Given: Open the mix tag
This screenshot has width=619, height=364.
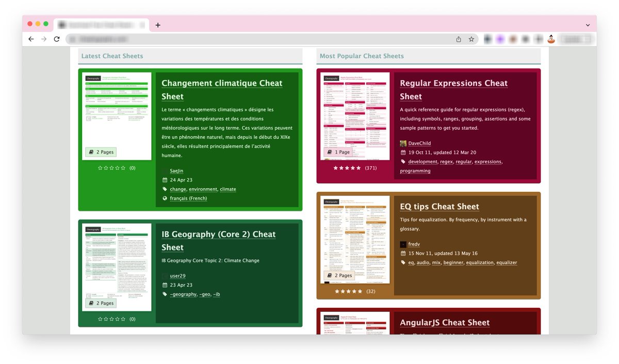Looking at the screenshot, I should tap(436, 263).
